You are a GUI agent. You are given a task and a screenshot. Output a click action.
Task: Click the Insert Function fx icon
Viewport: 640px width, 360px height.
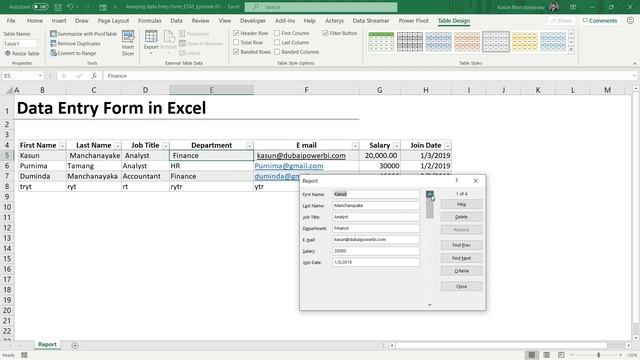(94, 76)
